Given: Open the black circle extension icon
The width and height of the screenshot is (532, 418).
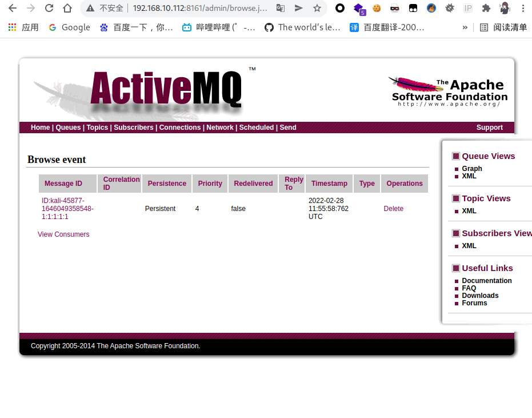Looking at the screenshot, I should point(339,8).
